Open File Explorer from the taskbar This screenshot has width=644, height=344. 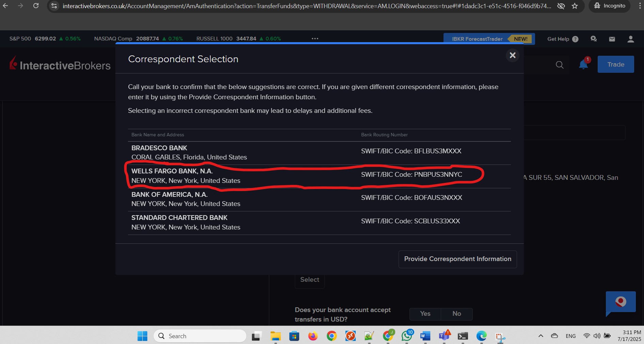point(275,336)
